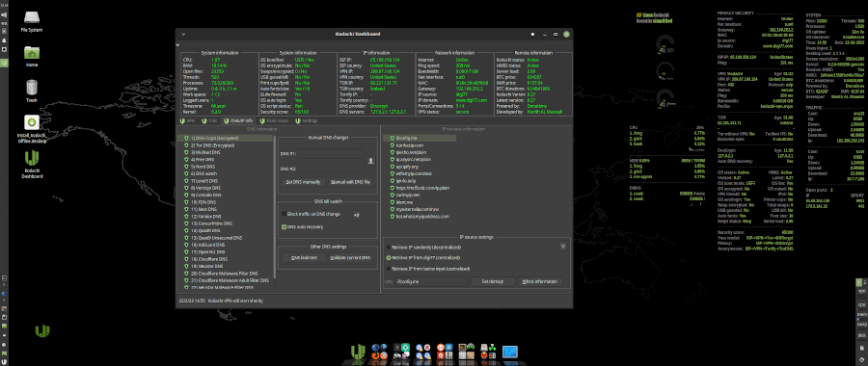
Task: Click the URL field containing ifconfig.me
Action: click(432, 282)
